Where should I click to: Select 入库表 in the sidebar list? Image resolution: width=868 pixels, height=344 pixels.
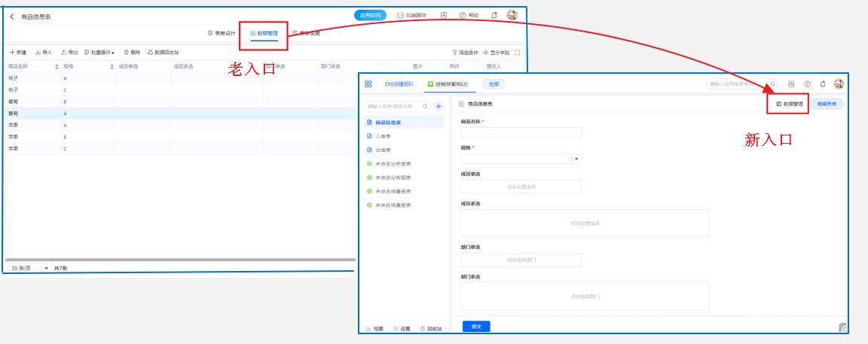[x=384, y=136]
